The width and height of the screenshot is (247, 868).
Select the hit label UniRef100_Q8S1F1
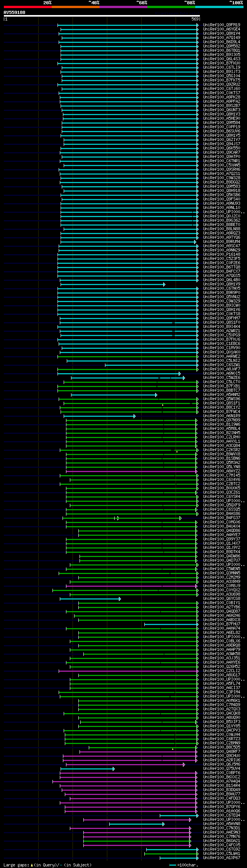point(222,403)
